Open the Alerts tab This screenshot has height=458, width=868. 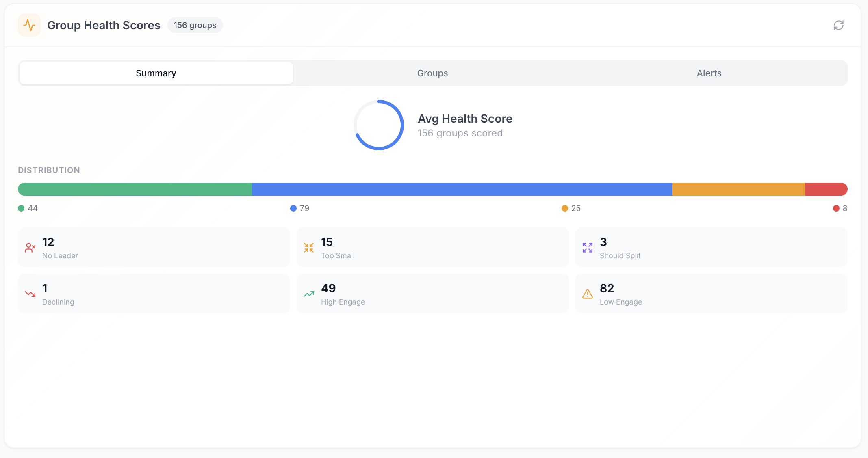tap(709, 73)
